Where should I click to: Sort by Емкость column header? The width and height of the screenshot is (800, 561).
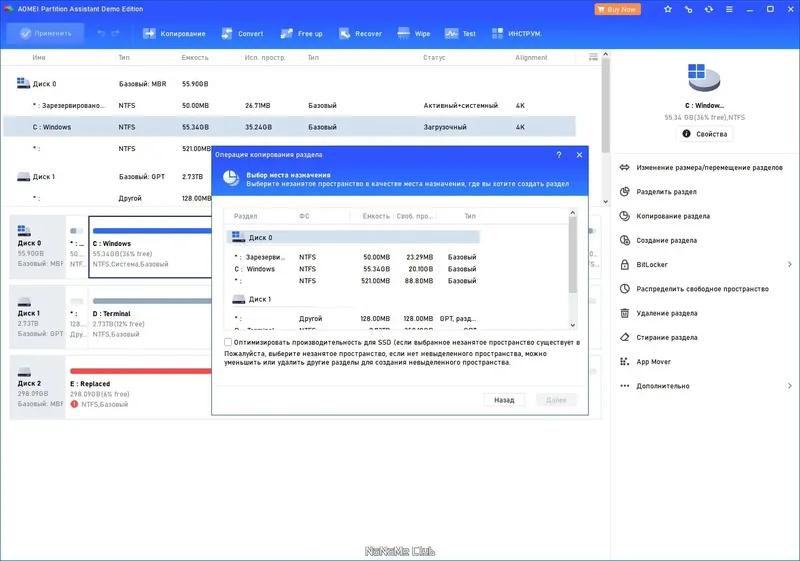195,58
